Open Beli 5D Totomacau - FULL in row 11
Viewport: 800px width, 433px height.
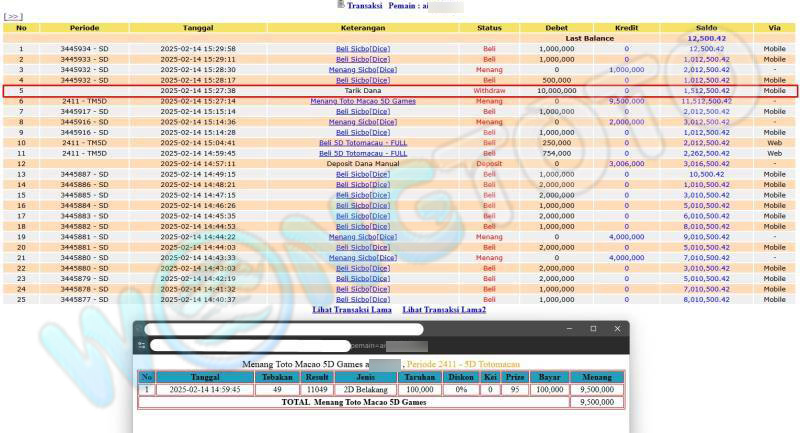pyautogui.click(x=362, y=153)
